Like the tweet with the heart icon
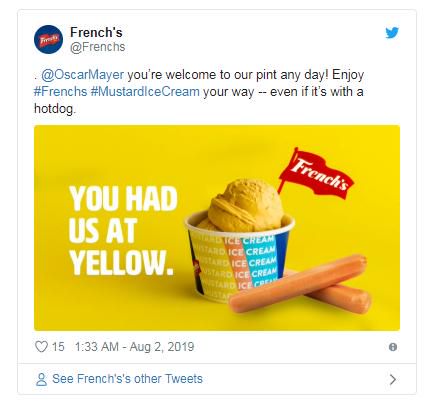The image size is (437, 402). [41, 347]
